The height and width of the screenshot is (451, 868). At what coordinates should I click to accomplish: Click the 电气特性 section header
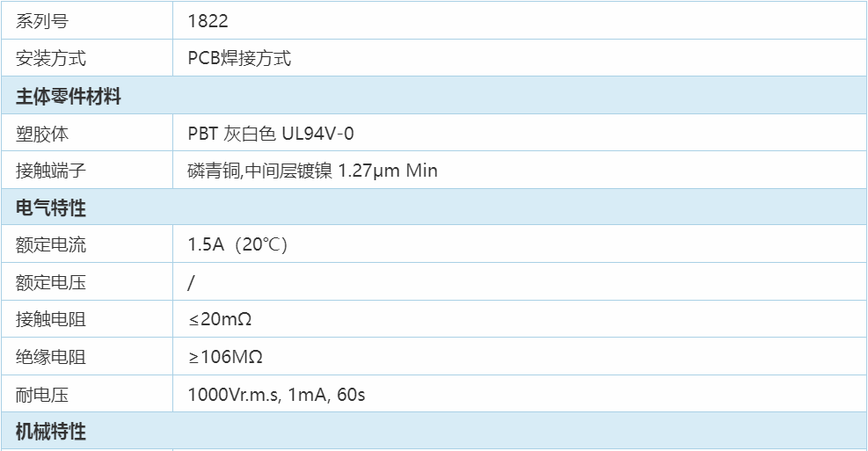pyautogui.click(x=434, y=207)
